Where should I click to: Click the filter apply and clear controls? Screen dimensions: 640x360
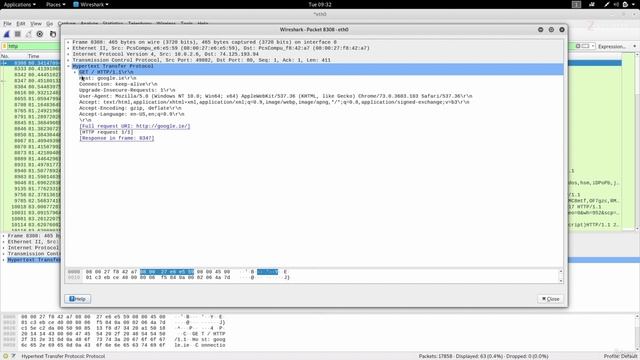[x=583, y=46]
